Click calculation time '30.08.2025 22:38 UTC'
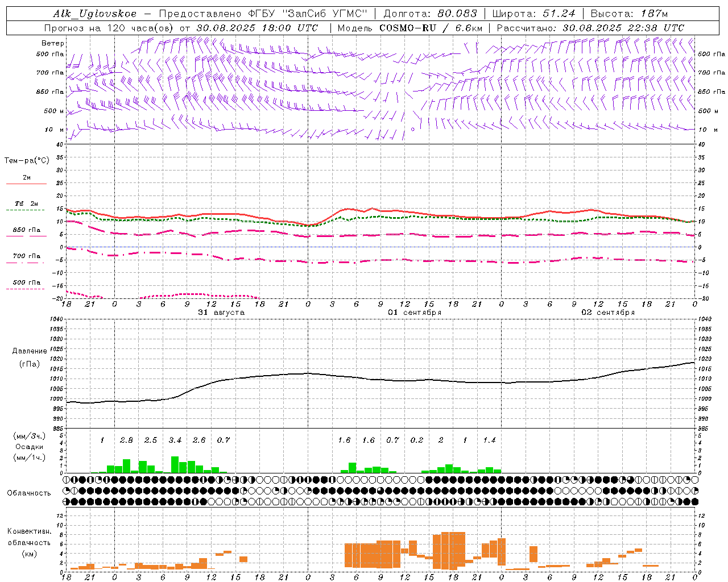 pos(623,27)
